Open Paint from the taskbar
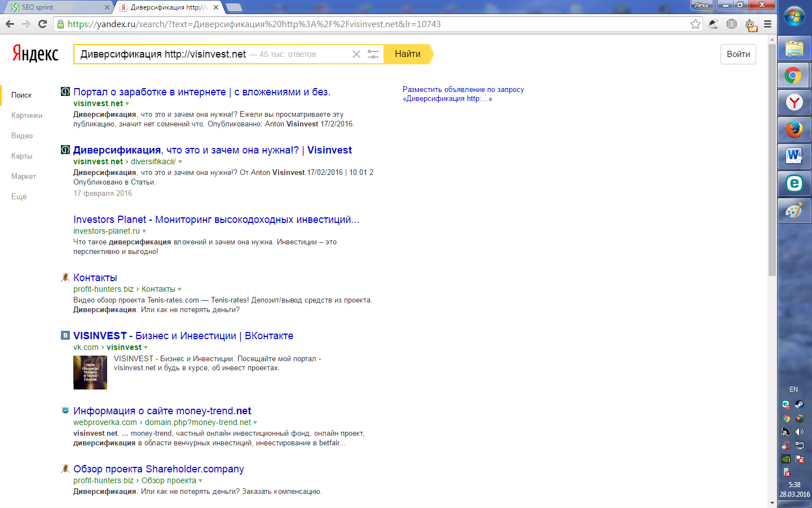The image size is (812, 508). [x=794, y=211]
